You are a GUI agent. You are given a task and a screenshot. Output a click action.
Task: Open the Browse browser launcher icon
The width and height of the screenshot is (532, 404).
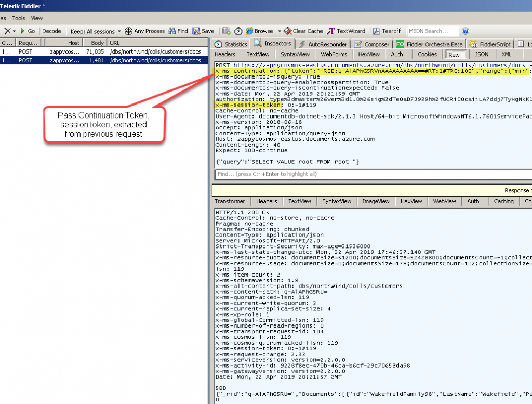[x=258, y=31]
